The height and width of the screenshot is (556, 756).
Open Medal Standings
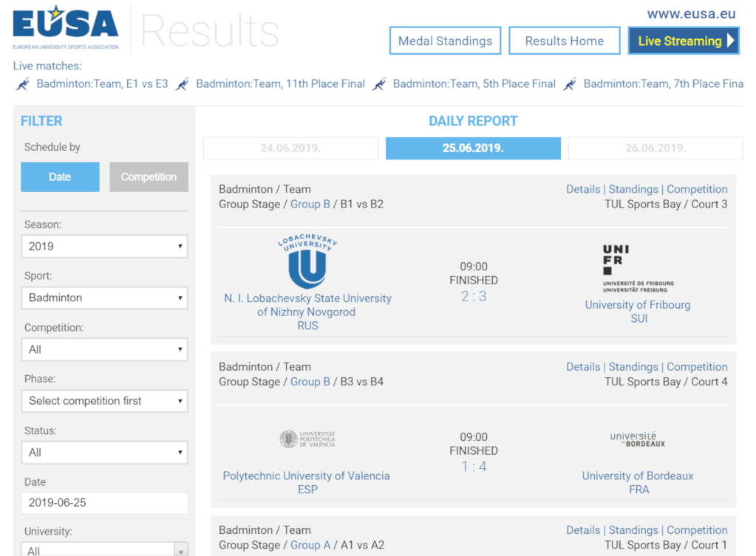(x=445, y=41)
